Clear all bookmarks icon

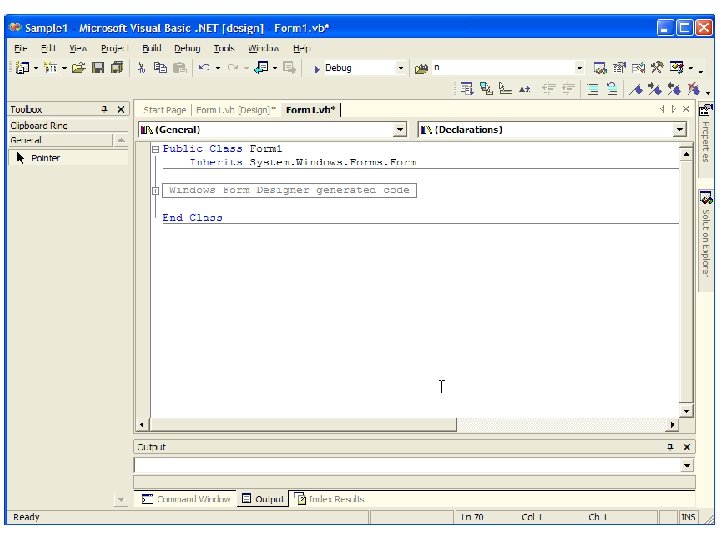coord(693,89)
